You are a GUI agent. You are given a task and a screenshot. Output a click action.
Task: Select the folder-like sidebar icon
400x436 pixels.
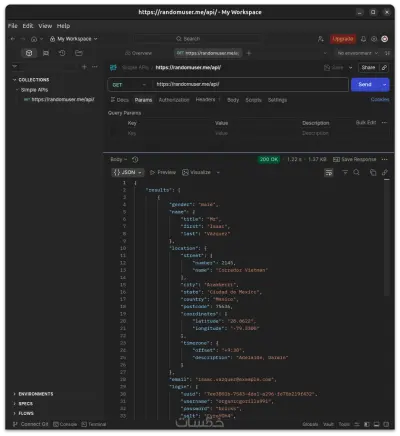(79, 53)
